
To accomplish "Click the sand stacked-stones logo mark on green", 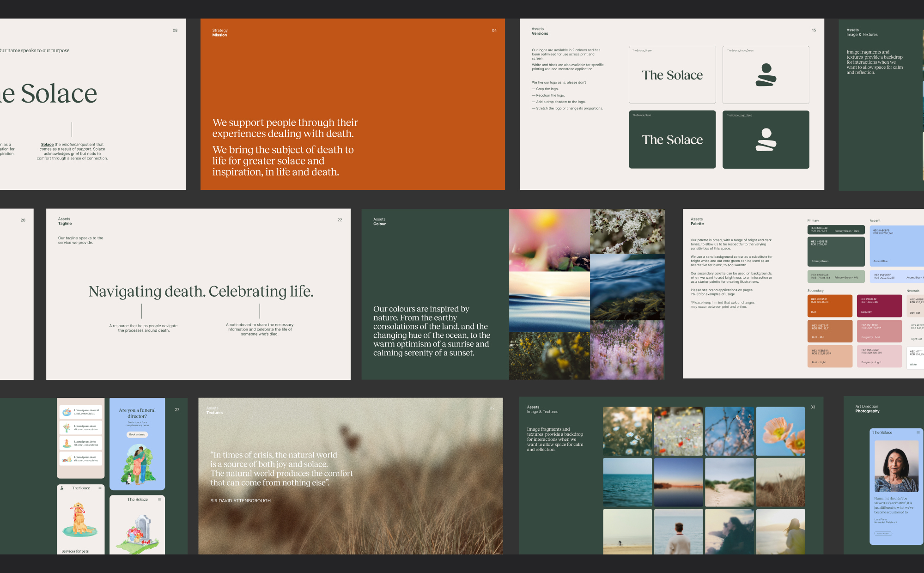I will [766, 140].
